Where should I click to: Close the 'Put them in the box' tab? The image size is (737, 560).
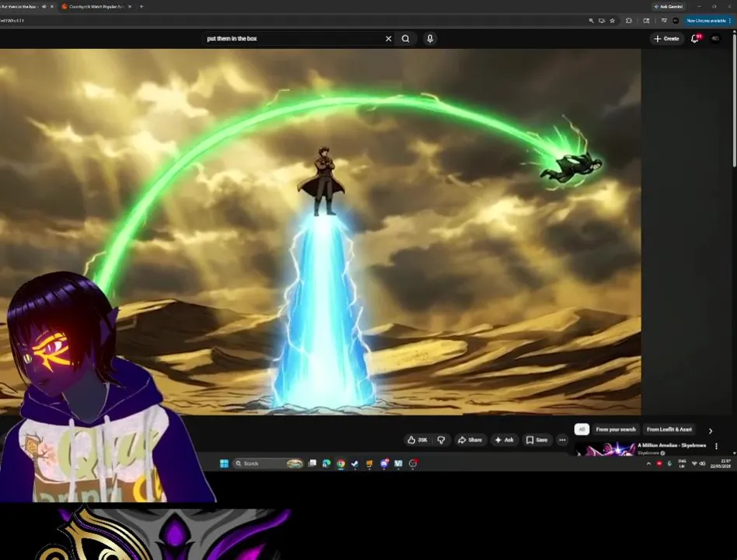pyautogui.click(x=52, y=6)
